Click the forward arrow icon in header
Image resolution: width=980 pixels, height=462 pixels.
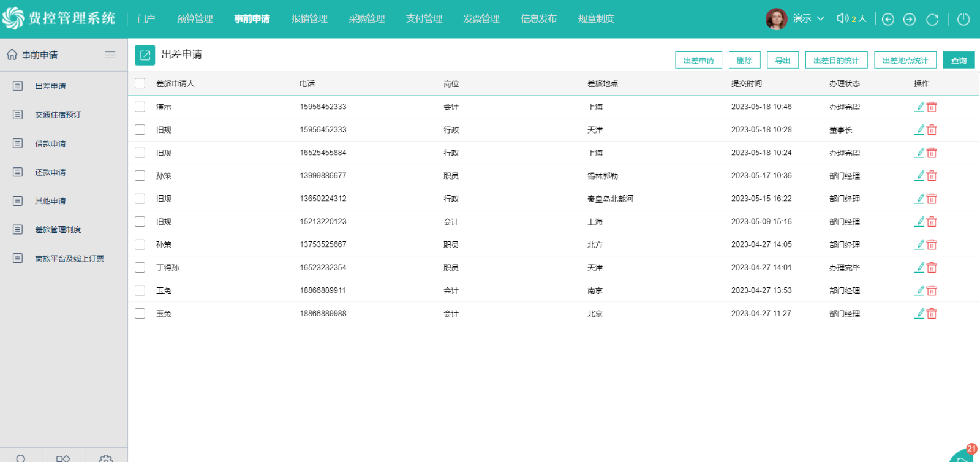pyautogui.click(x=910, y=20)
